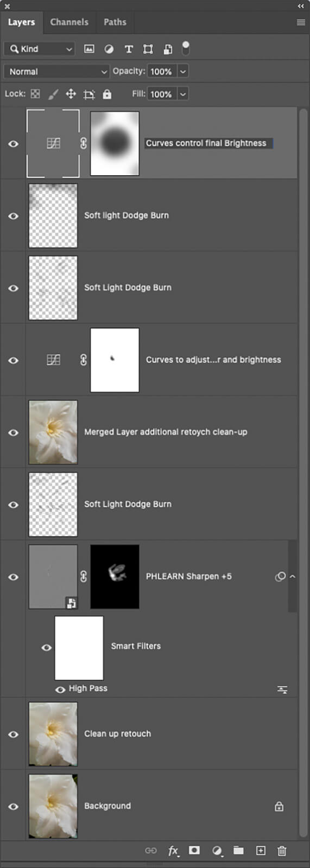Open the Normal blend mode dropdown
This screenshot has height=868, width=310.
click(56, 72)
